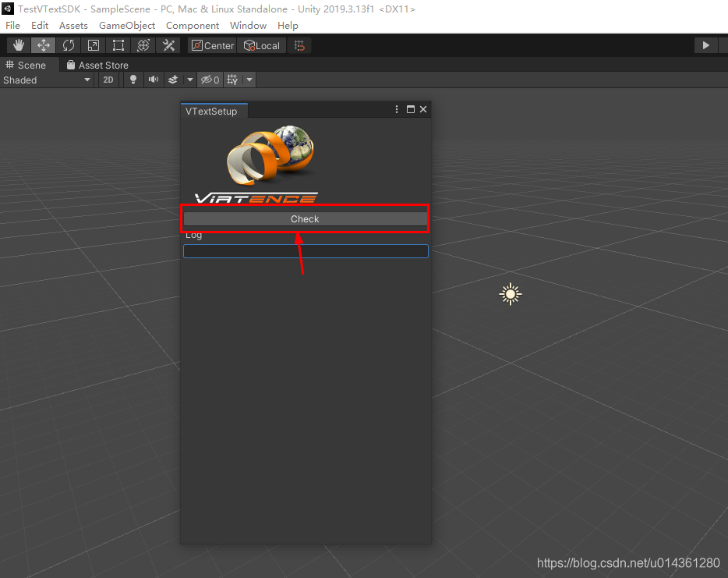Select the Move tool
This screenshot has height=578, width=728.
coord(43,44)
